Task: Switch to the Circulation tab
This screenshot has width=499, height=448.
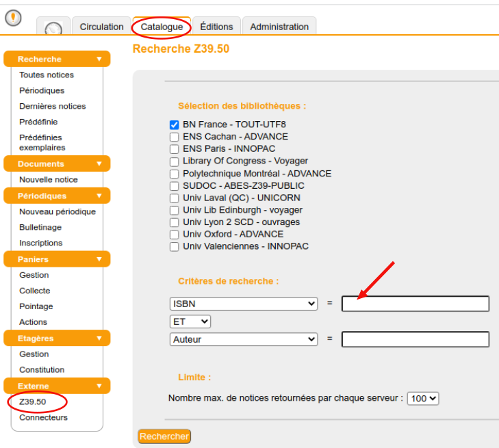Action: coord(101,27)
